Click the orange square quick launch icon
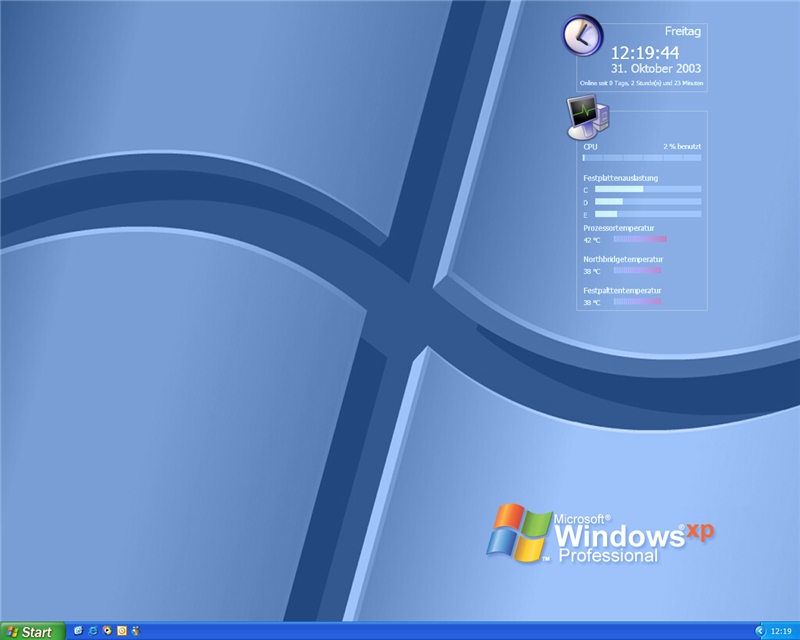Viewport: 800px width, 640px height. tap(122, 631)
